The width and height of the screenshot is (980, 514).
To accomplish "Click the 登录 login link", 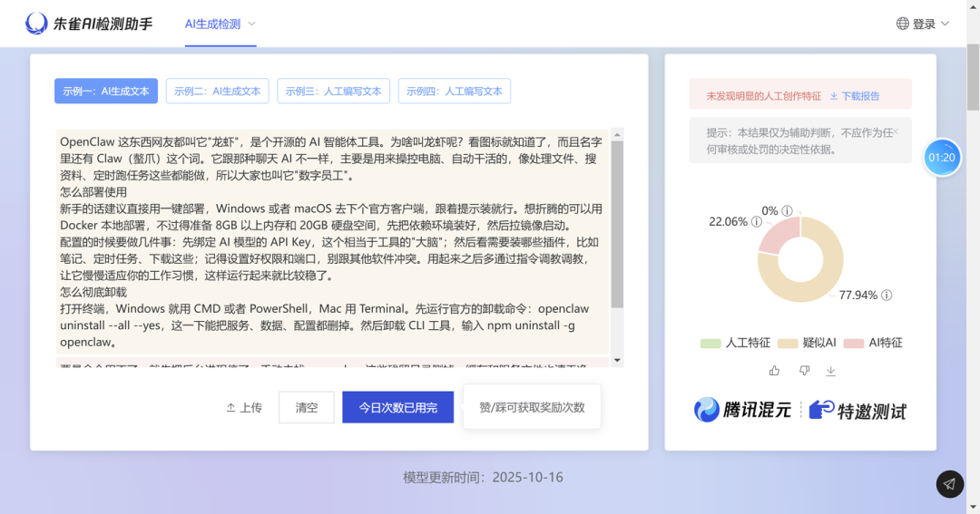I will click(x=924, y=24).
